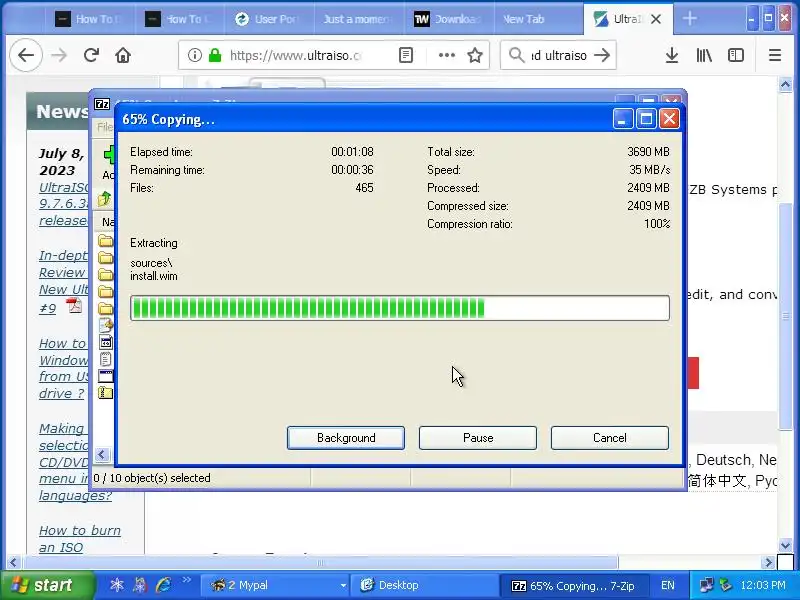Click the horizontal page scrollbar thumb
This screenshot has width=800, height=600.
click(x=320, y=563)
